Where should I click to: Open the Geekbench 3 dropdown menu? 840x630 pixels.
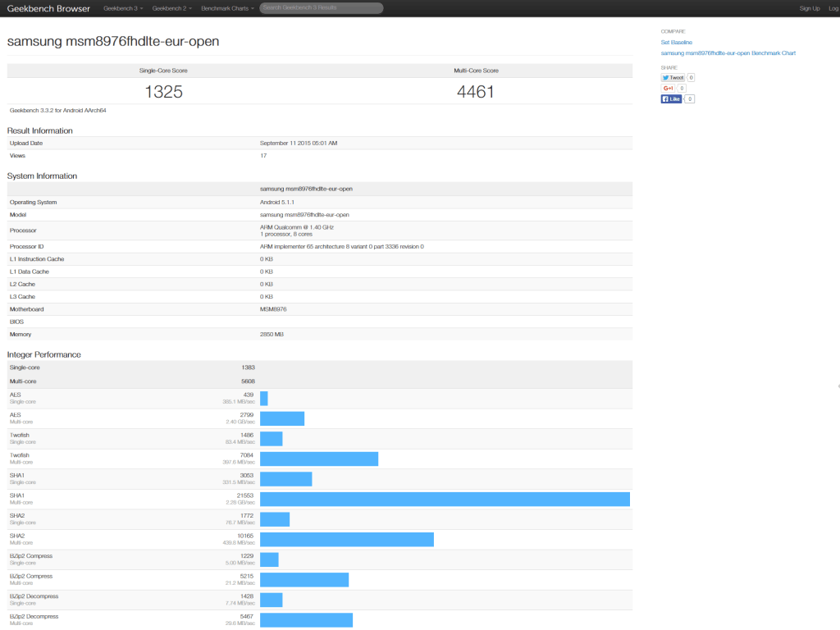point(123,8)
